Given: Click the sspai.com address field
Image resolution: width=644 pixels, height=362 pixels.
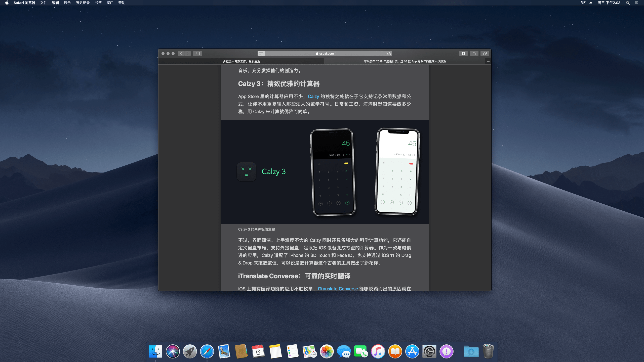Looking at the screenshot, I should click(x=325, y=54).
